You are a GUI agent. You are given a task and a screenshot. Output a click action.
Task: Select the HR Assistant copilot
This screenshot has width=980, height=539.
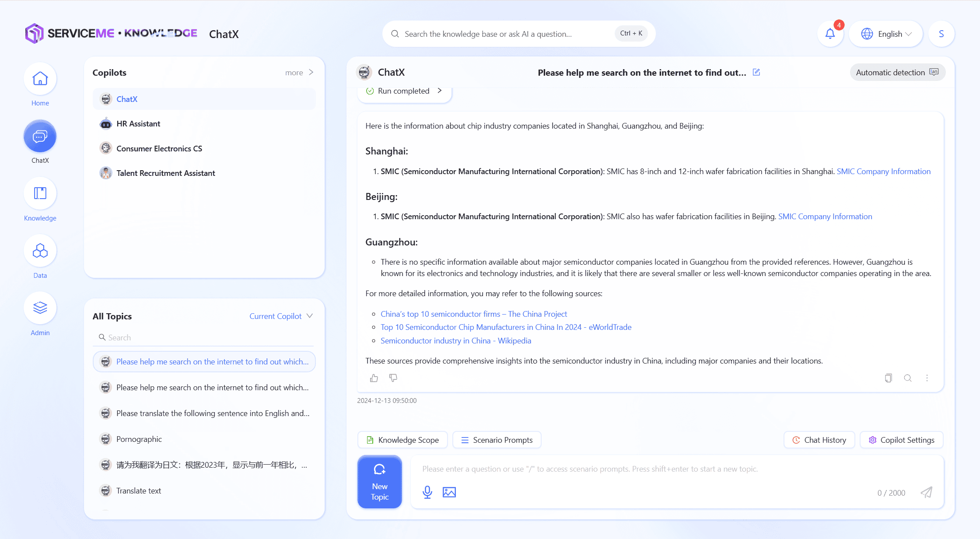[138, 124]
